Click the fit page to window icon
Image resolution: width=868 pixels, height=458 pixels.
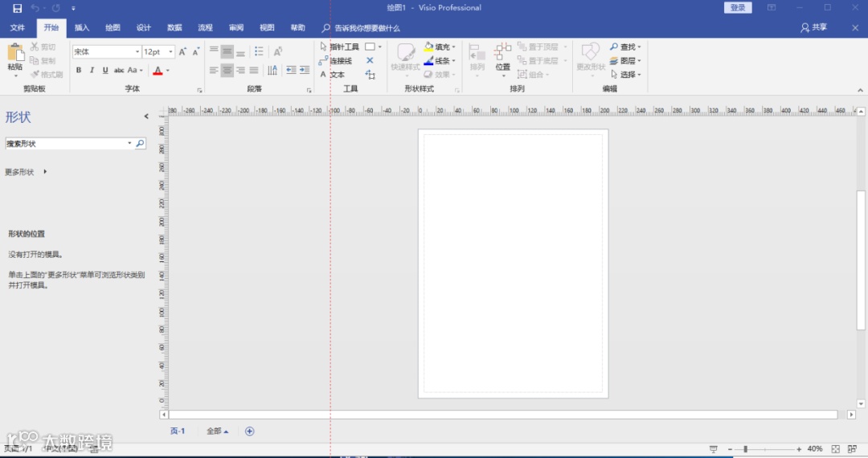836,449
